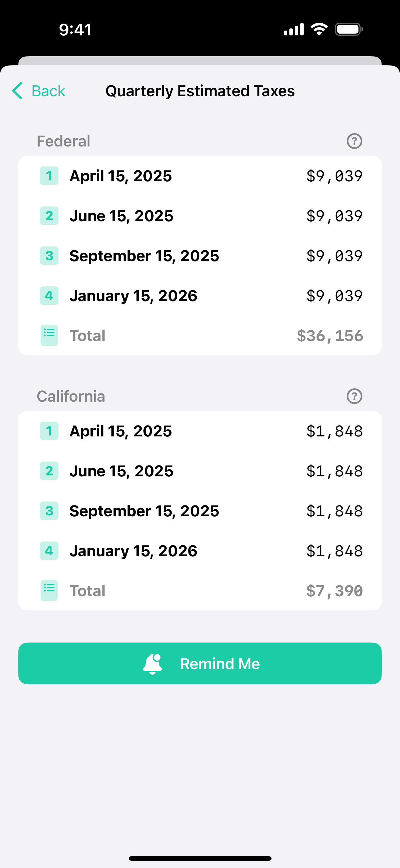Screen dimensions: 400x868
Task: Tap the California $7,390 total amount
Action: (x=335, y=591)
